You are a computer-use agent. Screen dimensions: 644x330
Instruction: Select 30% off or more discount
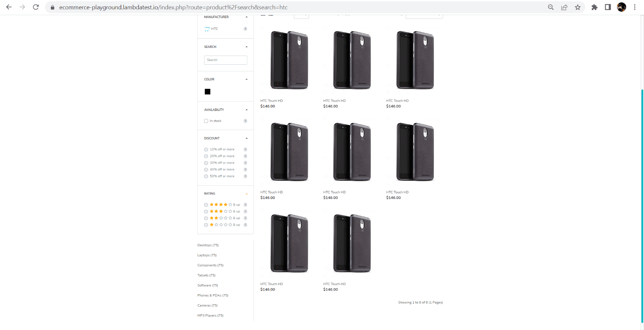(x=206, y=163)
